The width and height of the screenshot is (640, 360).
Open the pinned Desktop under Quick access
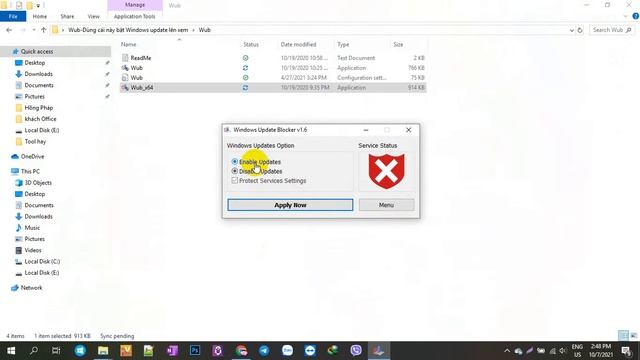(x=35, y=62)
